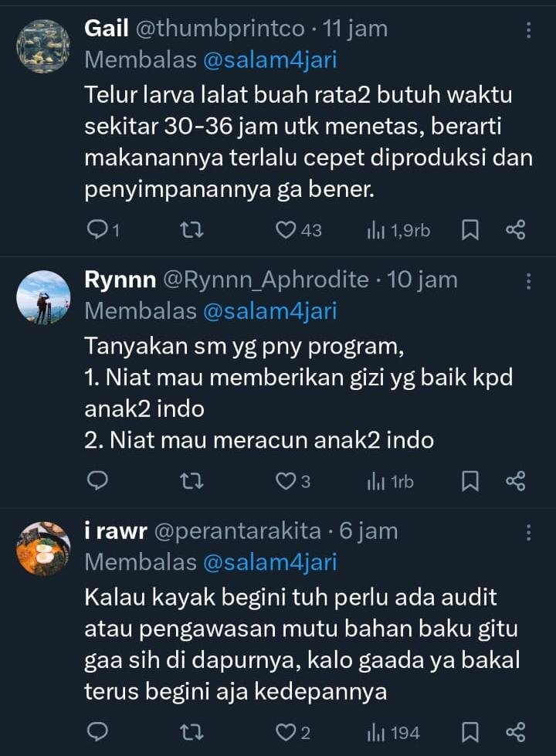Screen dimensions: 556x756
Task: Bookmark Gail's tweet
Action: (x=470, y=230)
